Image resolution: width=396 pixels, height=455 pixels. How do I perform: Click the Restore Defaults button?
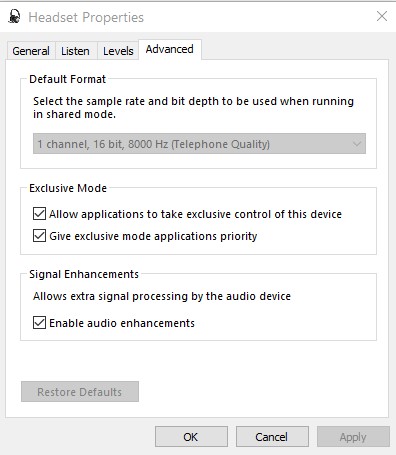80,392
